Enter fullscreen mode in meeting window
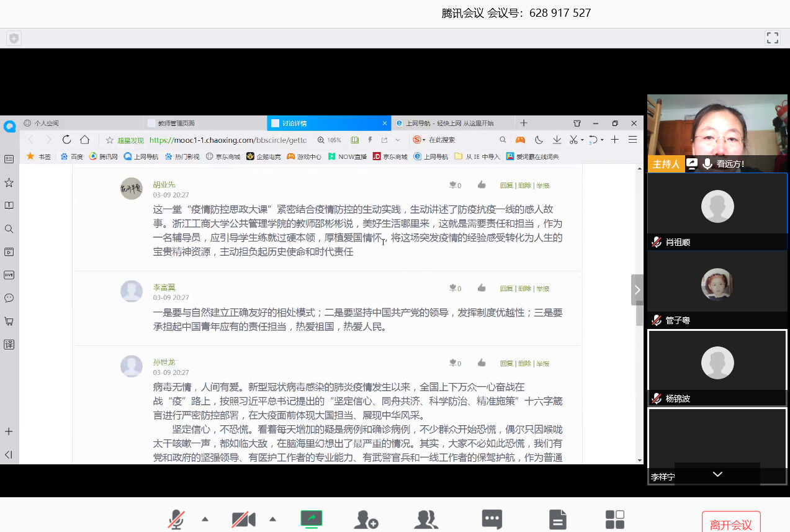Image resolution: width=790 pixels, height=532 pixels. 772,38
